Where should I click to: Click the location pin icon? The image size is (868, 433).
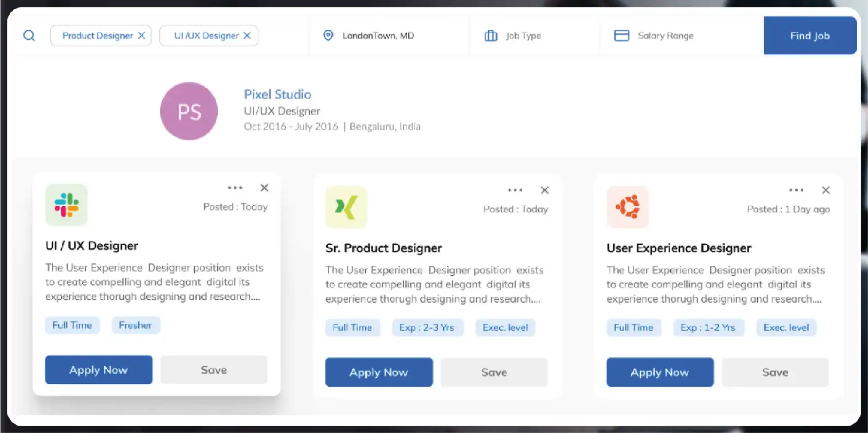328,36
